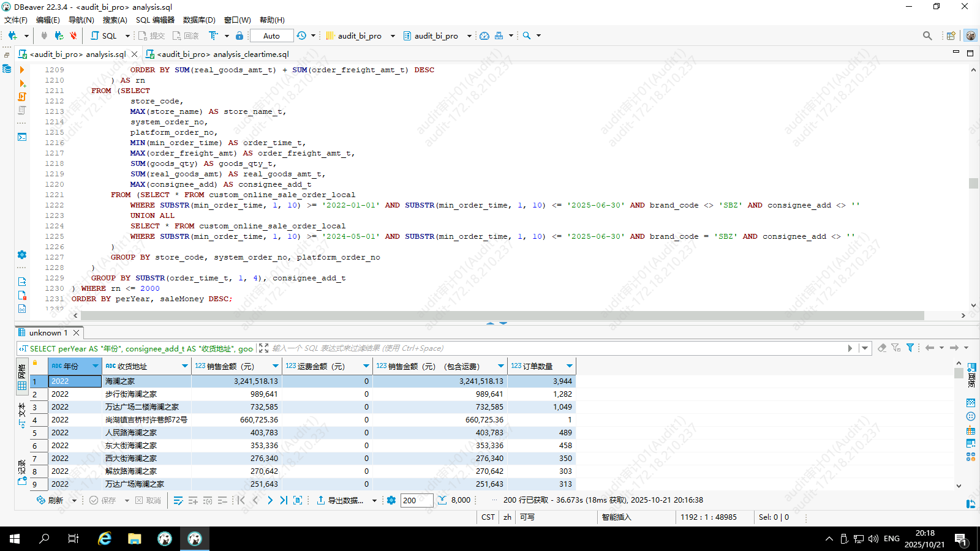Viewport: 980px width, 551px height.
Task: Click the blue filter funnel icon
Action: [x=910, y=348]
